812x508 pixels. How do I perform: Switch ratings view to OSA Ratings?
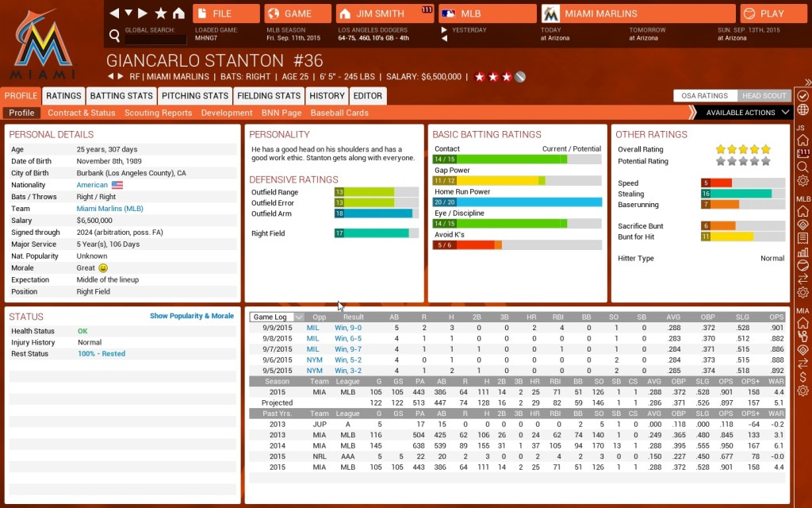click(x=705, y=95)
